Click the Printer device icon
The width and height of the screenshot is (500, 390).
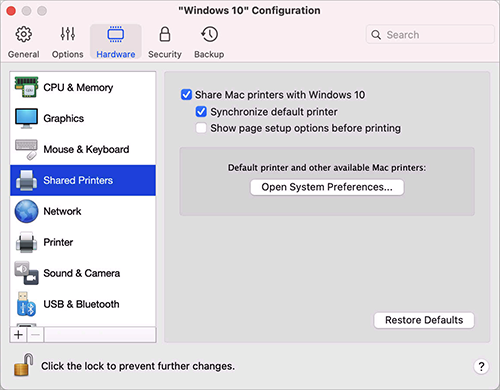(26, 242)
